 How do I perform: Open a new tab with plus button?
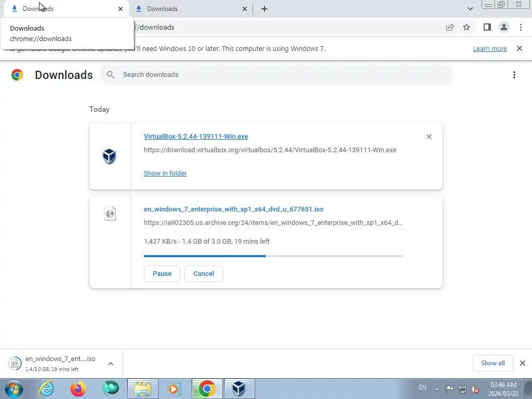coord(264,9)
